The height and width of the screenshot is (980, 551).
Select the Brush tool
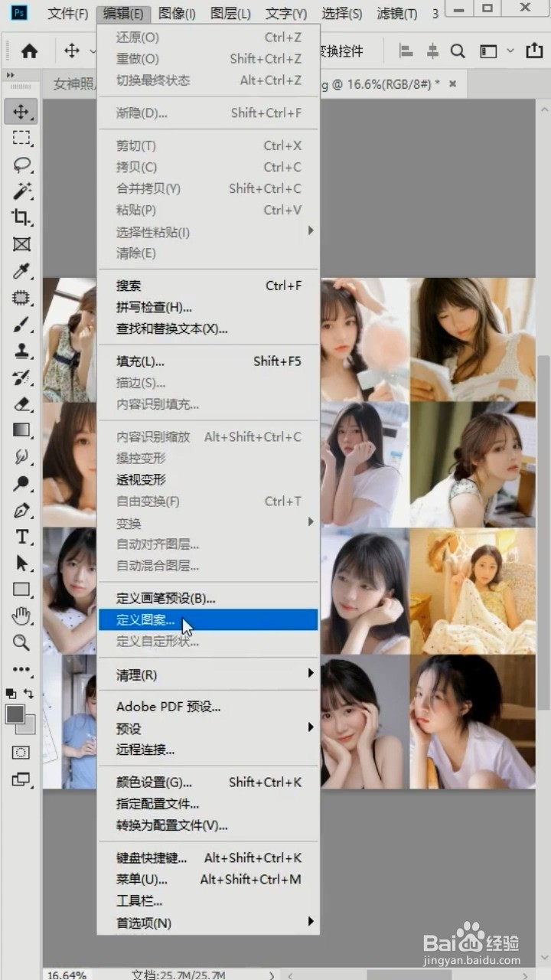click(x=21, y=325)
